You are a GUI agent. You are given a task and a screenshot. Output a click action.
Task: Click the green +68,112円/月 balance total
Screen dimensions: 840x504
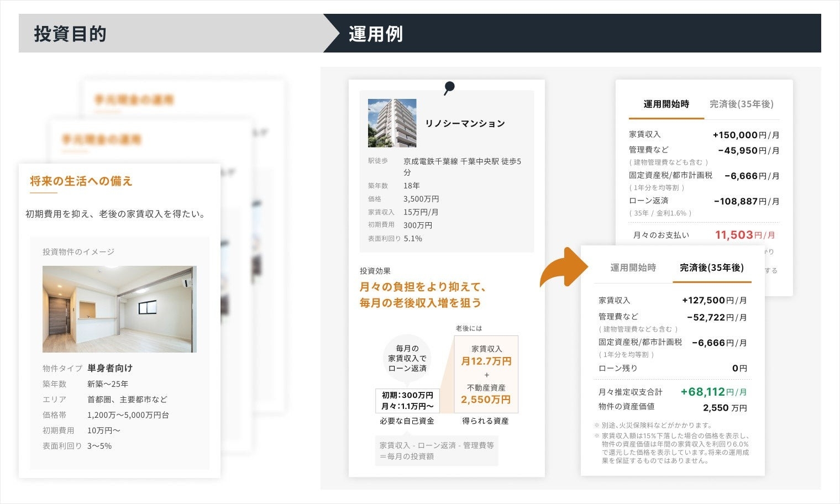(713, 392)
